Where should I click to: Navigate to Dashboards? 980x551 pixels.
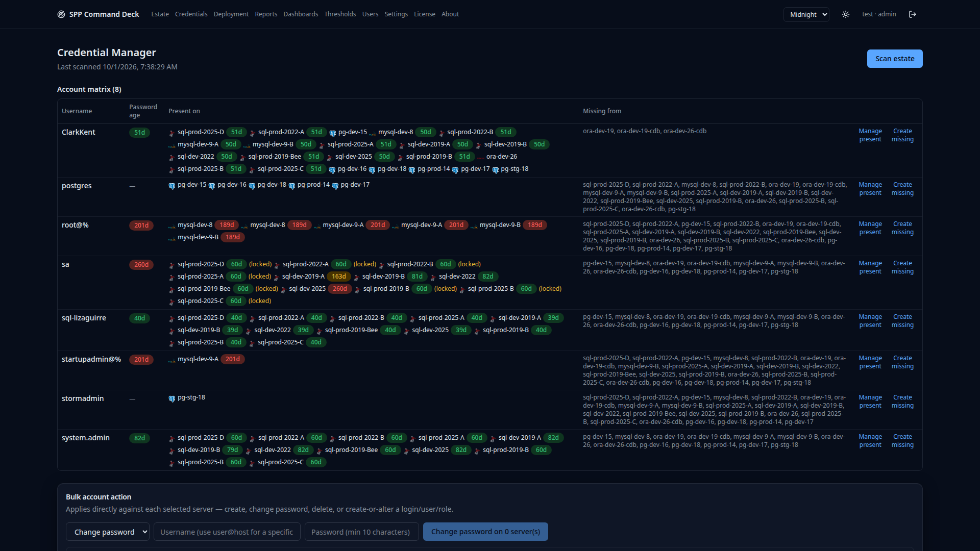click(301, 14)
